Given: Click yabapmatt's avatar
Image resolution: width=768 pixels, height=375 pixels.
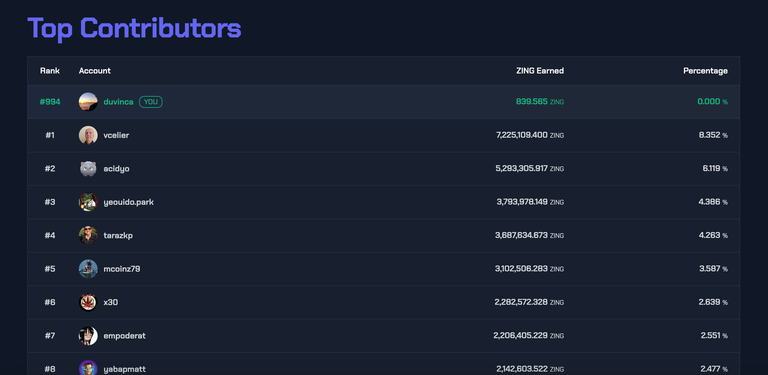Looking at the screenshot, I should 88,368.
